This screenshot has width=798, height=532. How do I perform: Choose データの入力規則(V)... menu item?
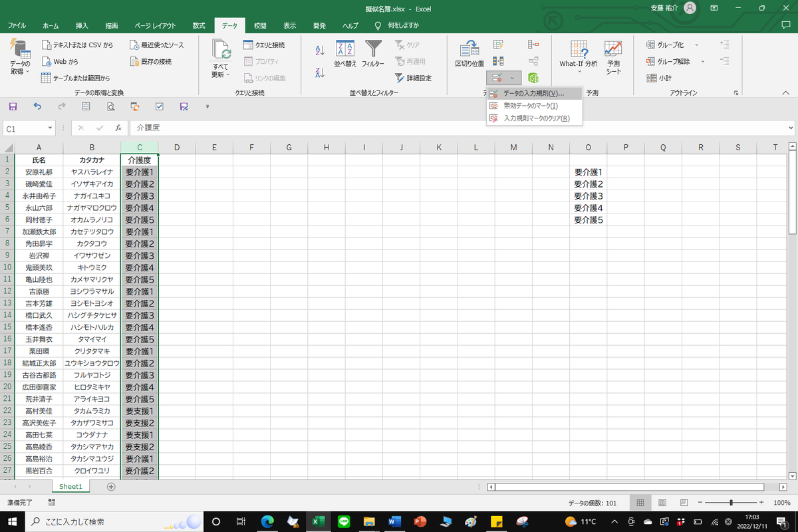(534, 94)
